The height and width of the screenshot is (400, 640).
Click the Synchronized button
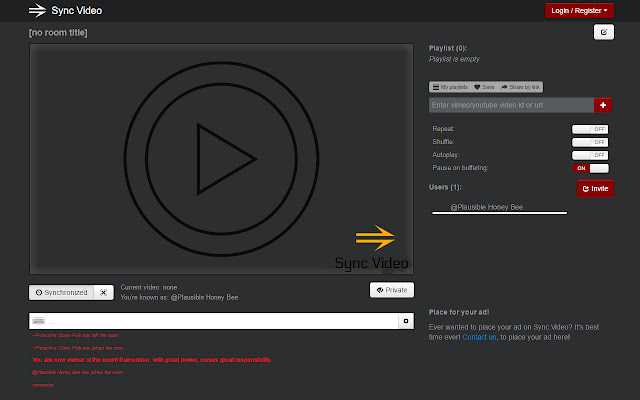tap(61, 293)
